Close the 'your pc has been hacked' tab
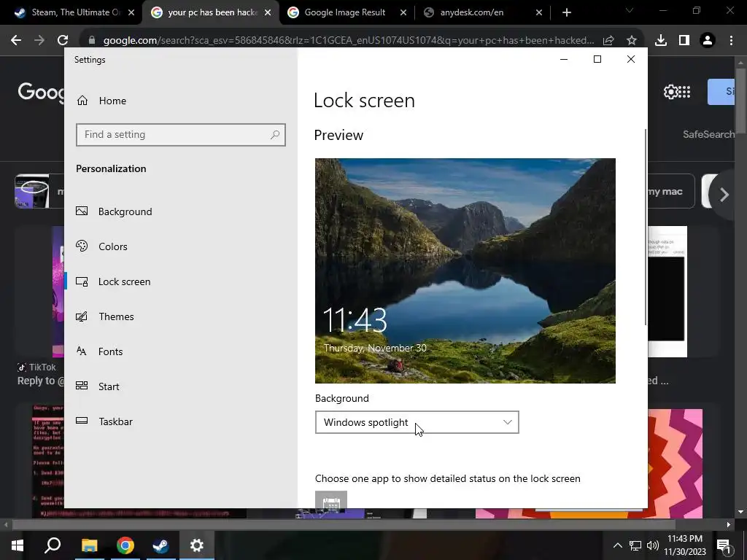 pos(268,12)
